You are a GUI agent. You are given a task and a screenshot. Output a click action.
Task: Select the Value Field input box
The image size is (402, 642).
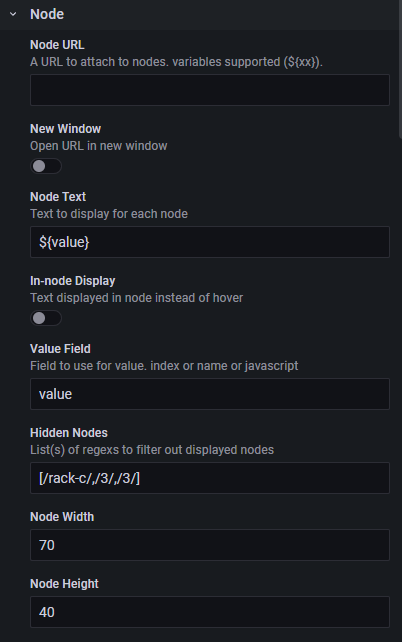pyautogui.click(x=210, y=394)
